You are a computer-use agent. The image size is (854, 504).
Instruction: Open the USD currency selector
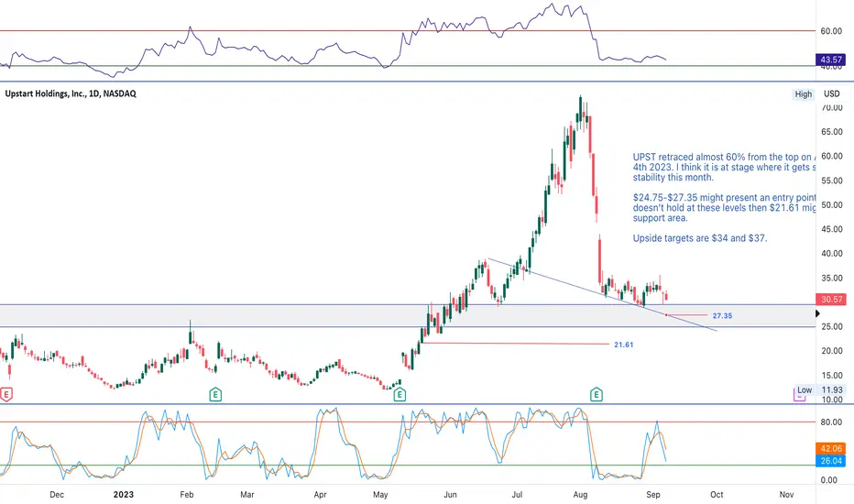pos(832,93)
